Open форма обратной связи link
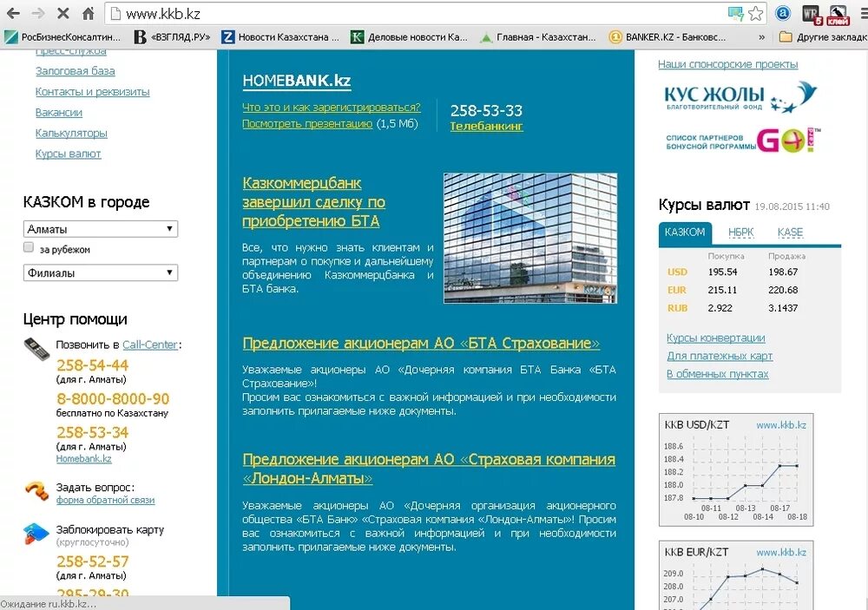This screenshot has width=868, height=610. pos(105,500)
